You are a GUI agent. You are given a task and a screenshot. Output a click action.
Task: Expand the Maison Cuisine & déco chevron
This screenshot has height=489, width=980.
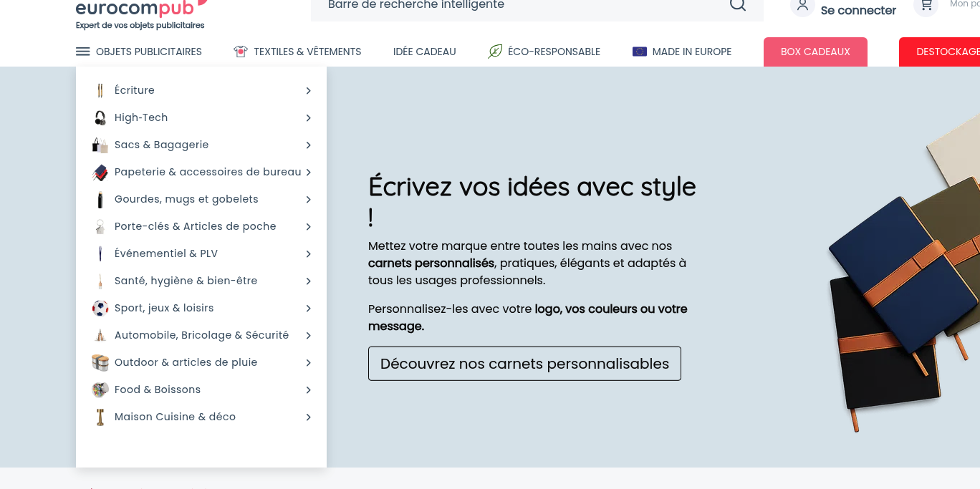tap(308, 417)
